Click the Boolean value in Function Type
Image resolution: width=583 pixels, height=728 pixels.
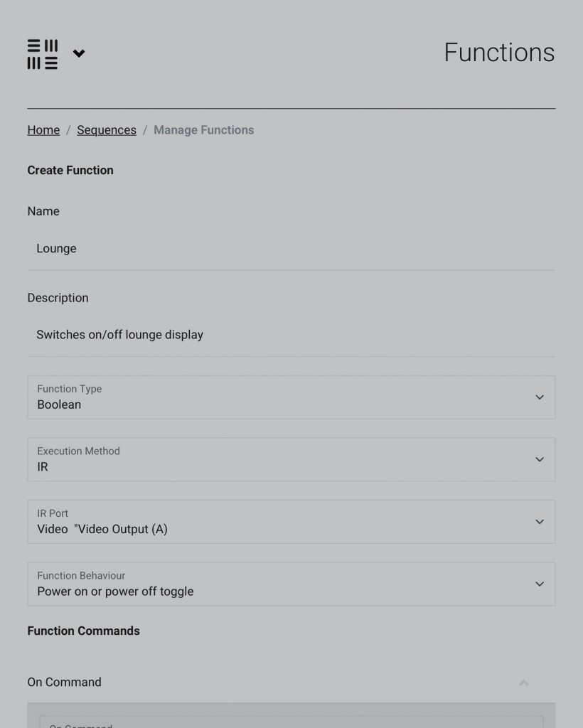59,405
